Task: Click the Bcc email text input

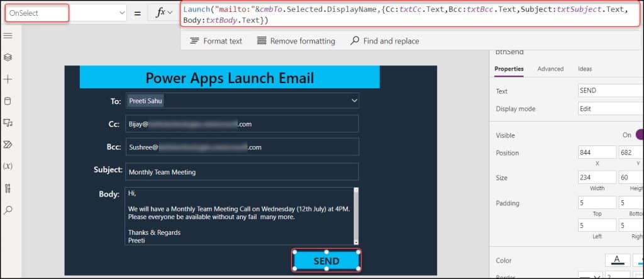Action: (x=242, y=147)
